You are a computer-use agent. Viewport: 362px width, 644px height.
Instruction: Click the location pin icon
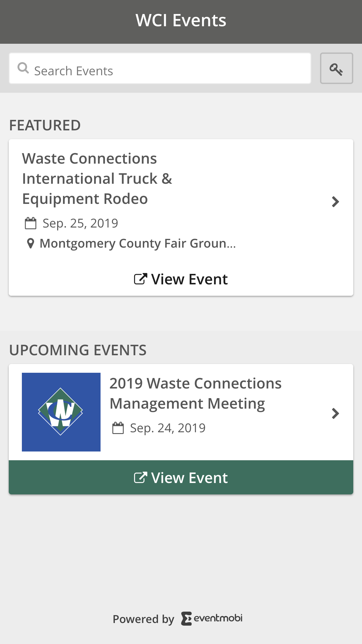30,243
